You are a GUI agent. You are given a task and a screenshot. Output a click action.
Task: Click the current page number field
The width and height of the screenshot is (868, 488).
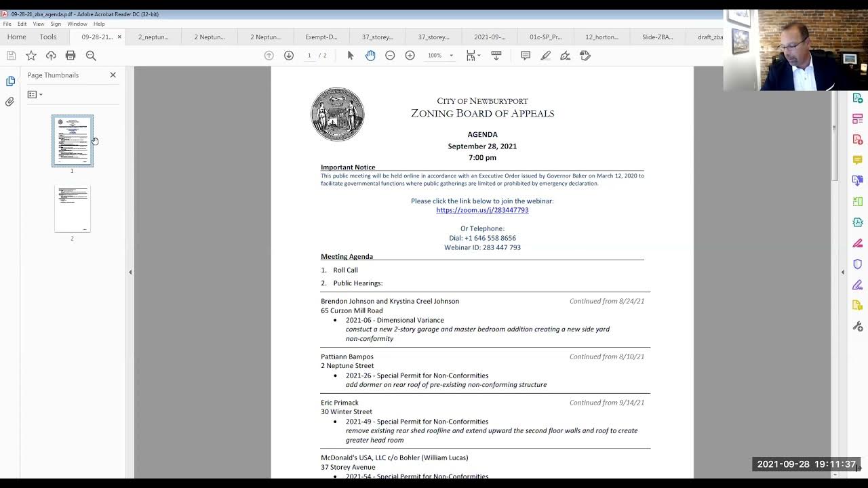tap(309, 56)
